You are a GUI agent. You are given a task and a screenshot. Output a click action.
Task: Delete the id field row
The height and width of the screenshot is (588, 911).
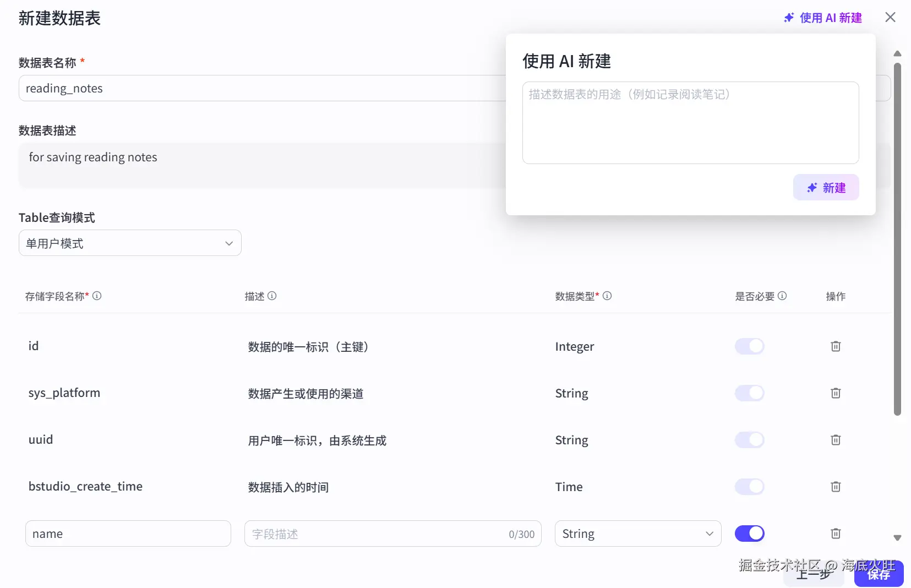tap(836, 346)
